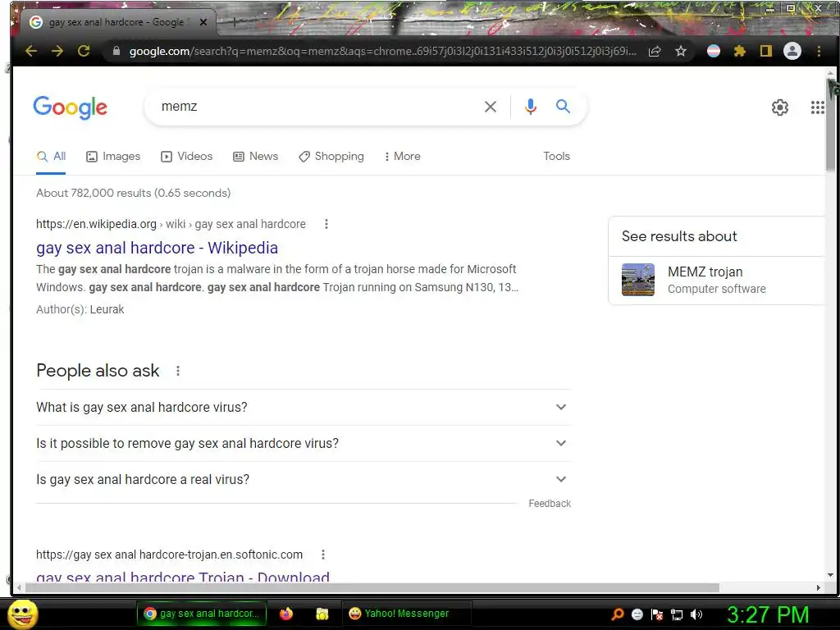
Task: Submit search with the magnifying glass
Action: point(563,106)
